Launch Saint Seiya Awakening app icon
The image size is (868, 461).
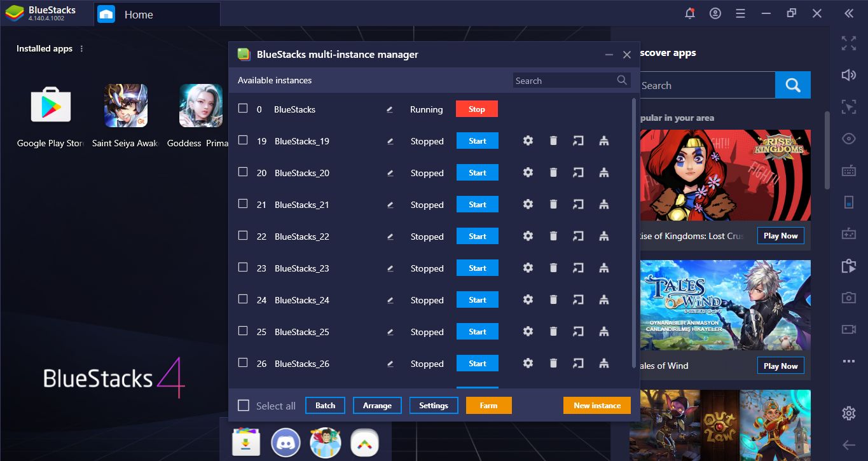click(126, 106)
